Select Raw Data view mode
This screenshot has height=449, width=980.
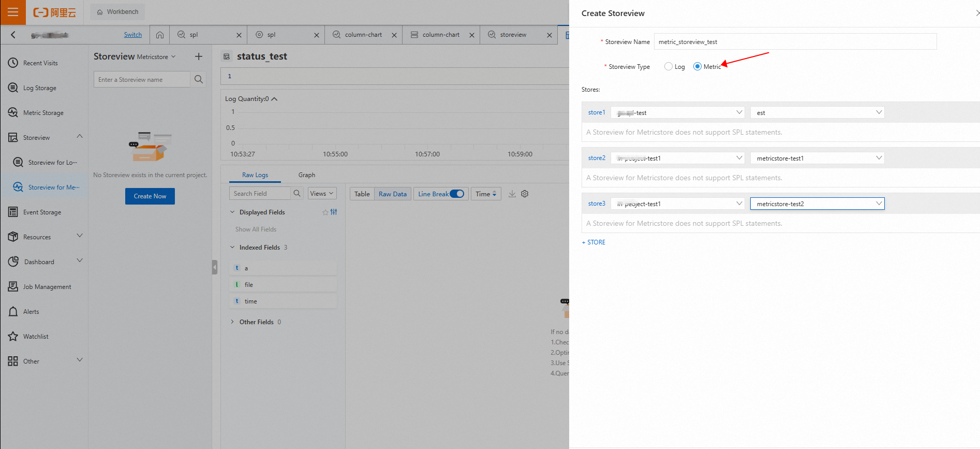click(x=393, y=194)
